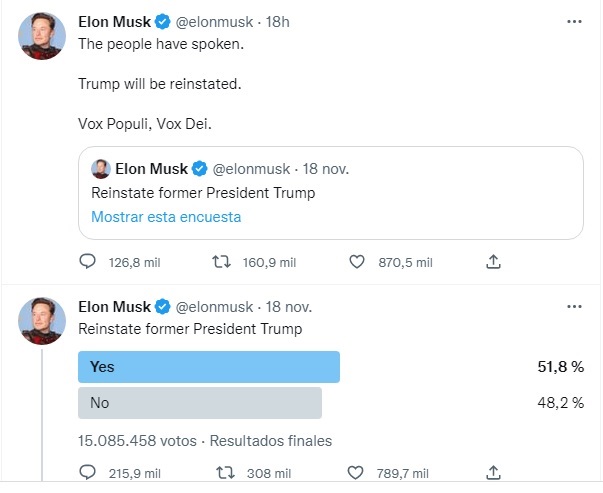Screen dimensions: 603x493
Task: Like the poll tweet with 789,7 mil
Action: (355, 473)
